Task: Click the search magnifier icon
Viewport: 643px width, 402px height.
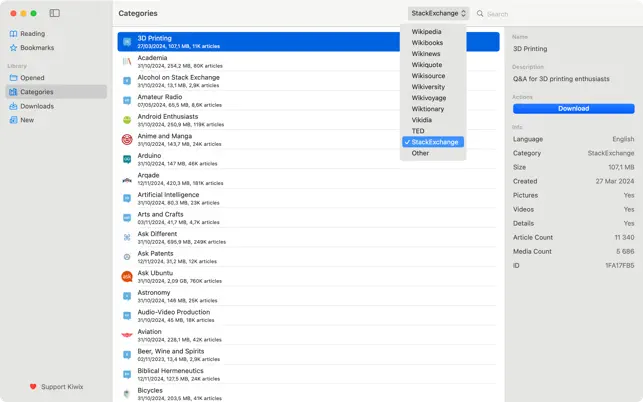Action: click(x=480, y=14)
